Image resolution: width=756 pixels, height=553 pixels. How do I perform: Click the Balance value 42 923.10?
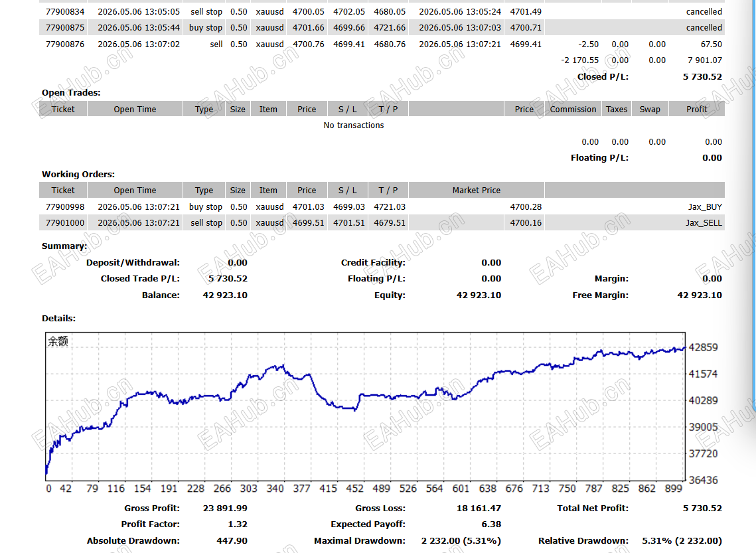(x=225, y=295)
